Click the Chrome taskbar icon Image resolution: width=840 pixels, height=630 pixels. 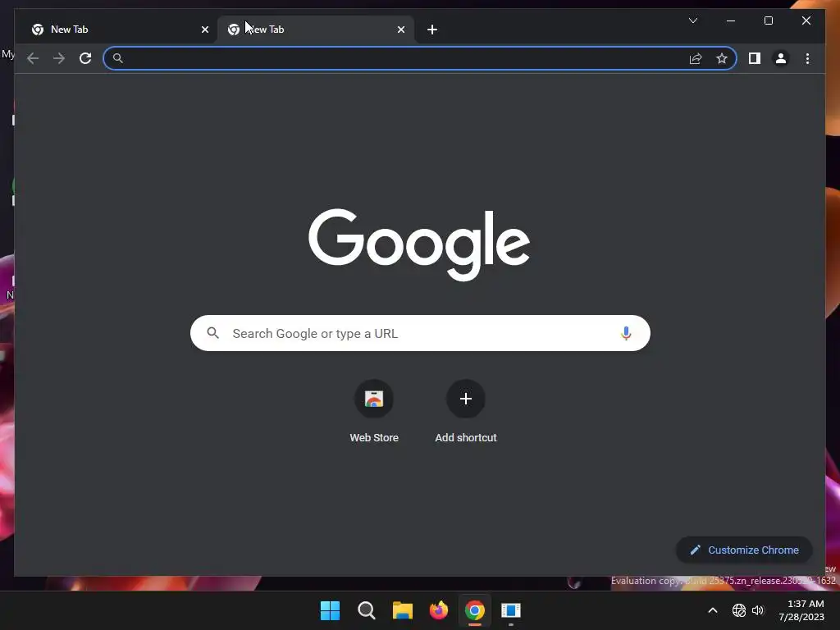(475, 610)
